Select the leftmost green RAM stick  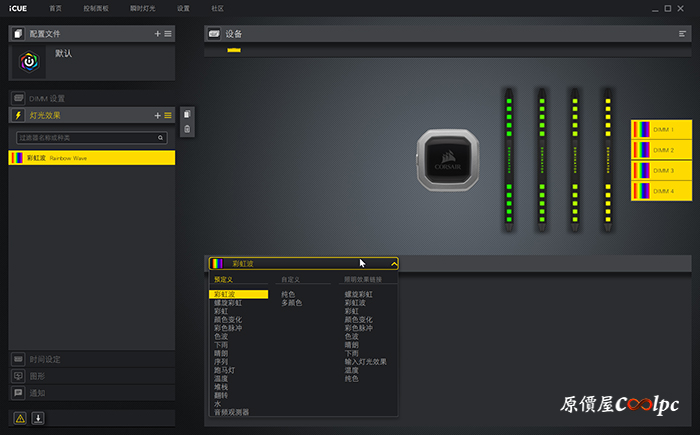[x=509, y=160]
